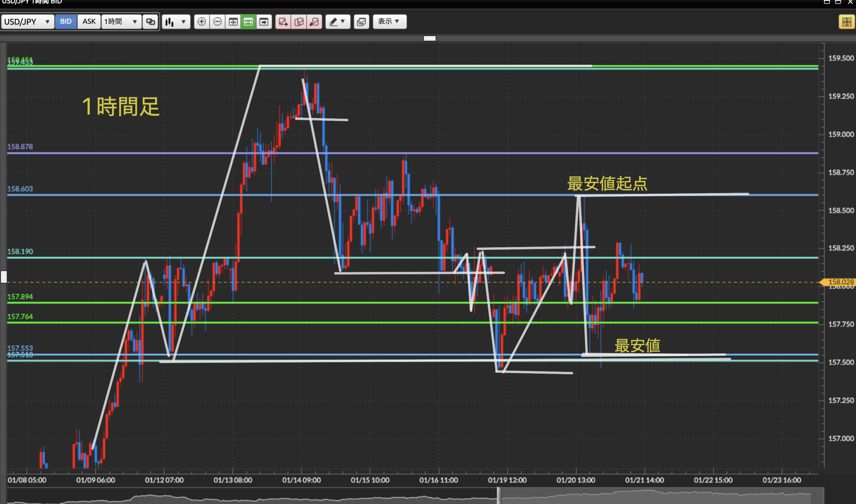
Task: Click the pop-out chart arrow icon
Action: click(x=314, y=22)
